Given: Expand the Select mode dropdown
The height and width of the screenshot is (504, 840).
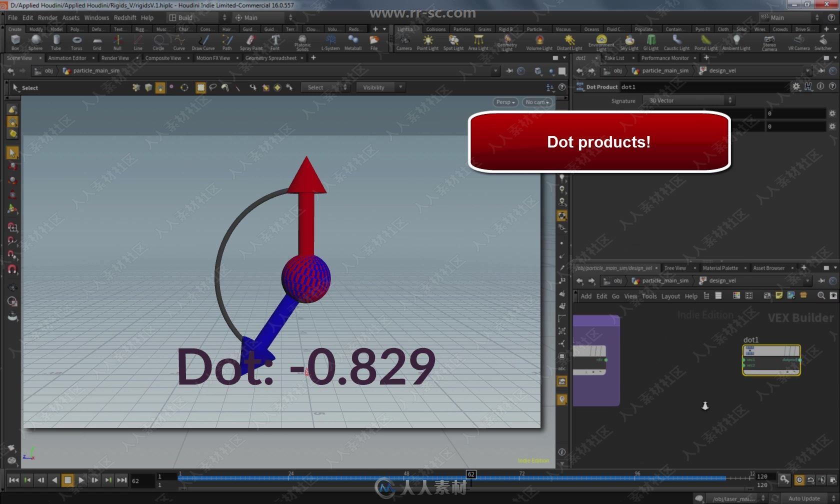Looking at the screenshot, I should [x=324, y=87].
